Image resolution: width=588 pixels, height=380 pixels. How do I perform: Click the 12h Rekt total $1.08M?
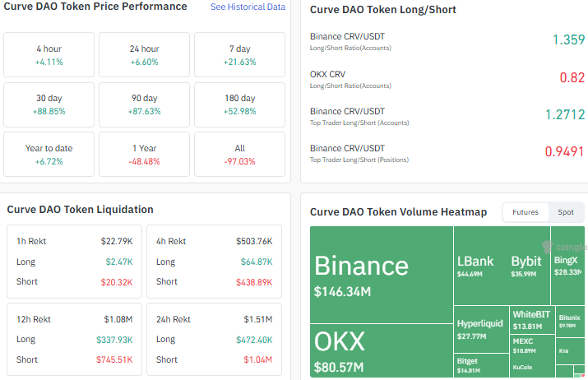[118, 319]
